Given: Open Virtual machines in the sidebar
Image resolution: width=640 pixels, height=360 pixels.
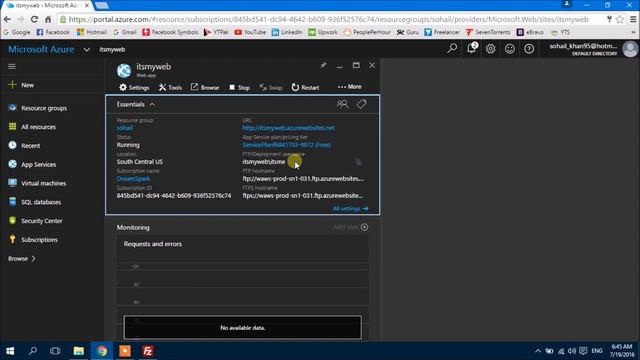Looking at the screenshot, I should pyautogui.click(x=37, y=183).
